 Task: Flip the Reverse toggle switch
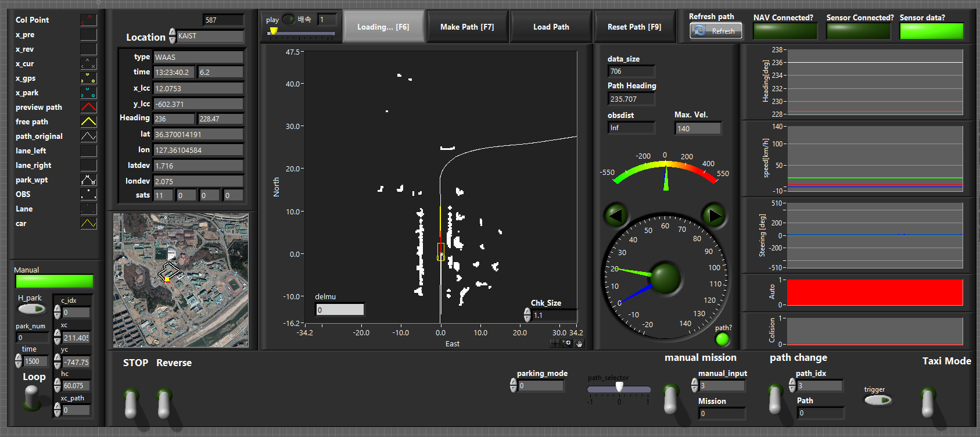point(164,402)
